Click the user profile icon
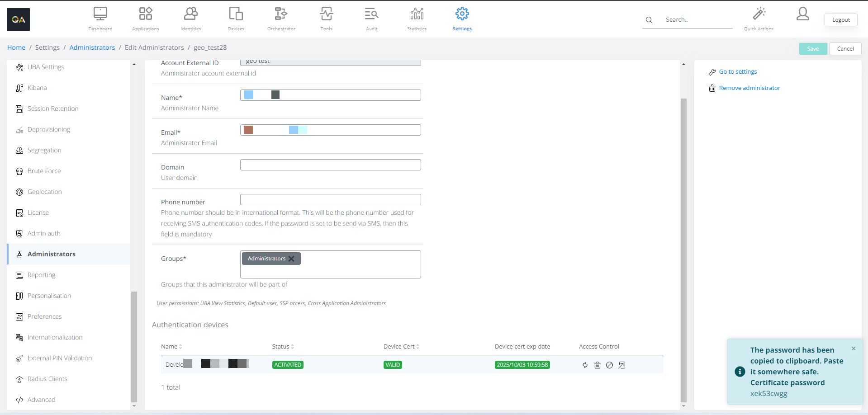 pyautogui.click(x=802, y=14)
